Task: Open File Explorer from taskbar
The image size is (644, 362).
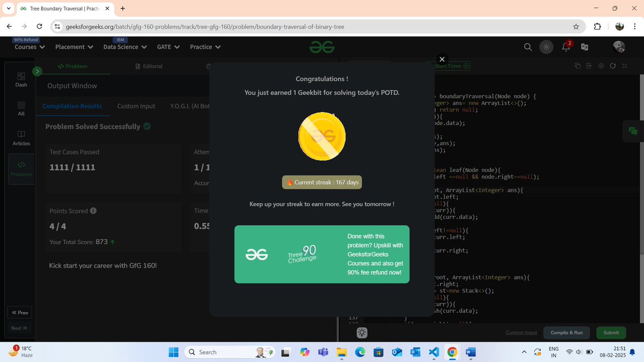Action: tap(342, 352)
